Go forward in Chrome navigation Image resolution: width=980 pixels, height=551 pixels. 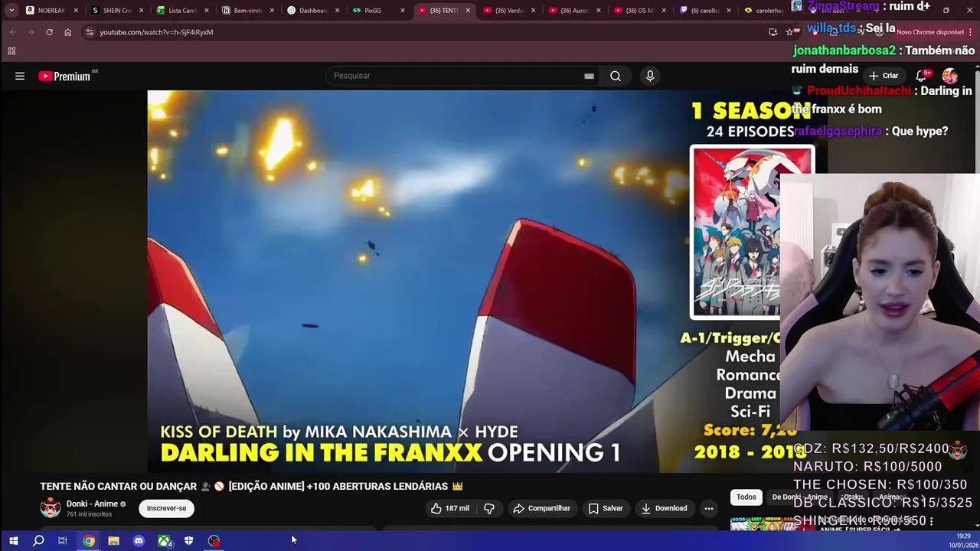pyautogui.click(x=31, y=32)
